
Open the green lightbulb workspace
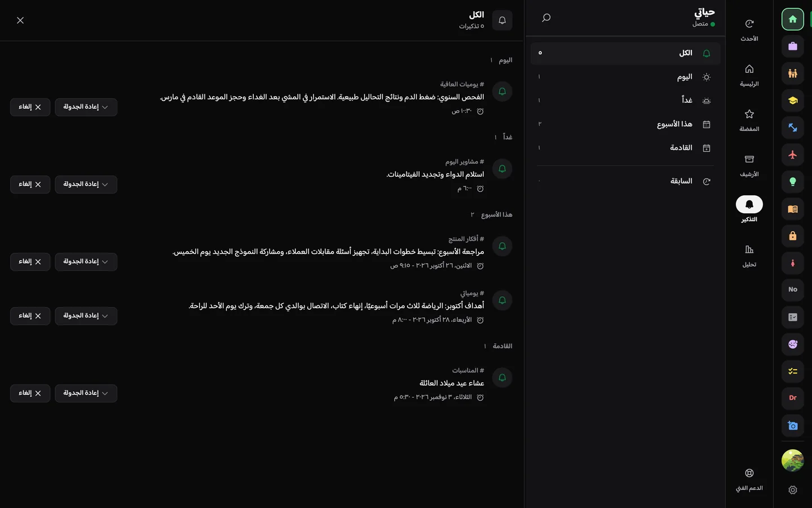tap(793, 182)
